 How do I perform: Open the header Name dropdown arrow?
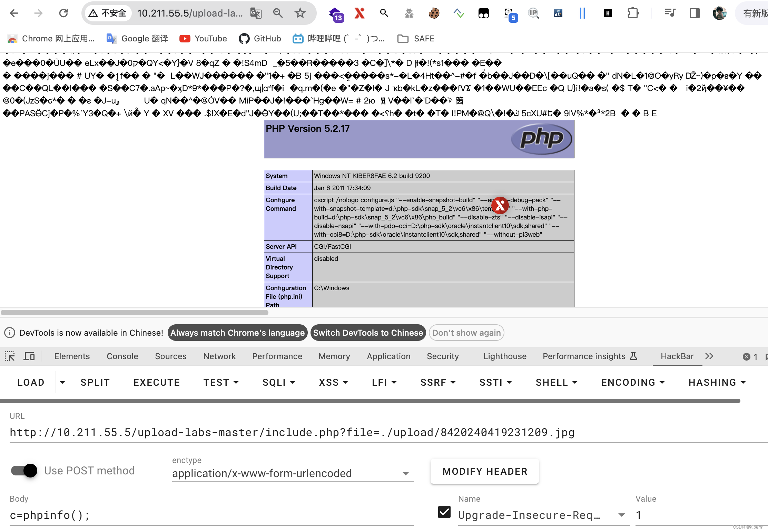(622, 515)
